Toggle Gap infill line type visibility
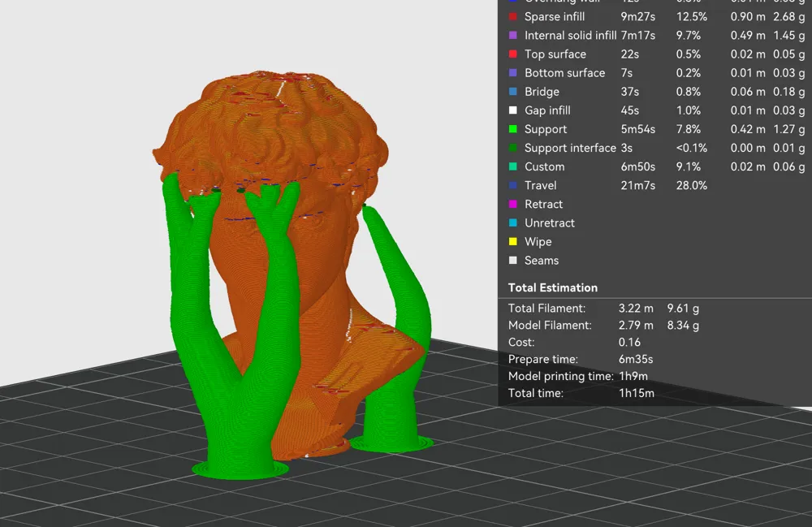Screen dimensions: 812x527 pos(547,110)
